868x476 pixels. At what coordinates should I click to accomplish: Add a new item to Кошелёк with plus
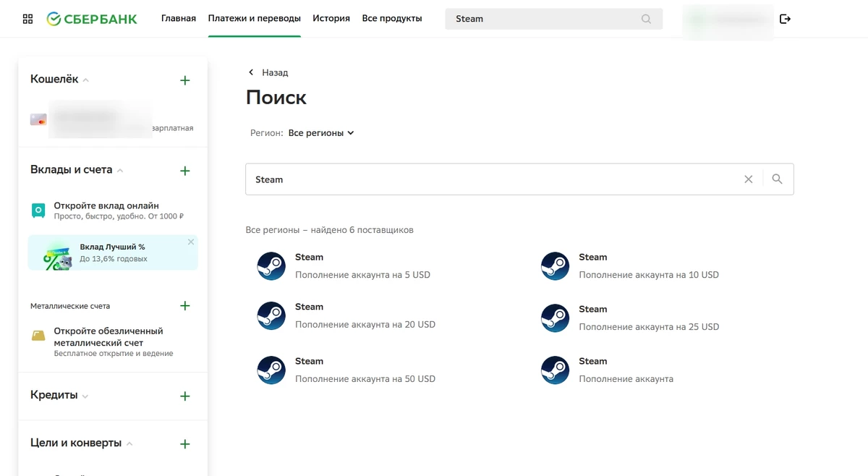click(x=185, y=80)
